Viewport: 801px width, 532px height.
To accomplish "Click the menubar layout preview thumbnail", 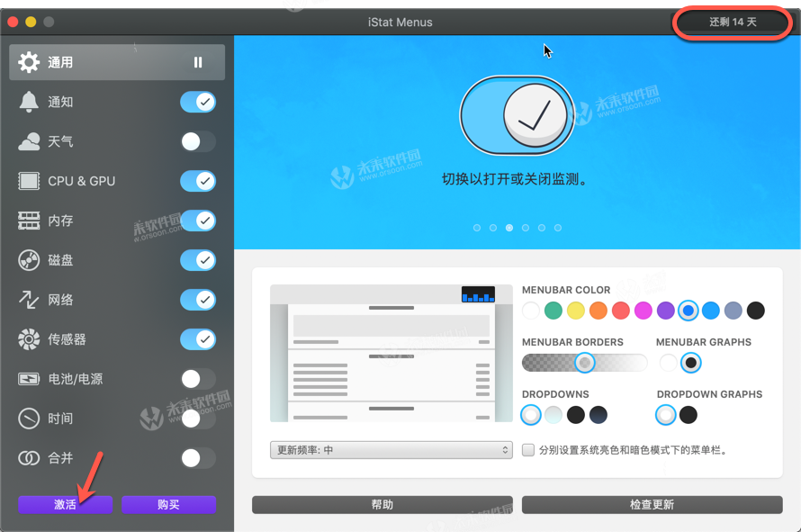I will pyautogui.click(x=391, y=353).
